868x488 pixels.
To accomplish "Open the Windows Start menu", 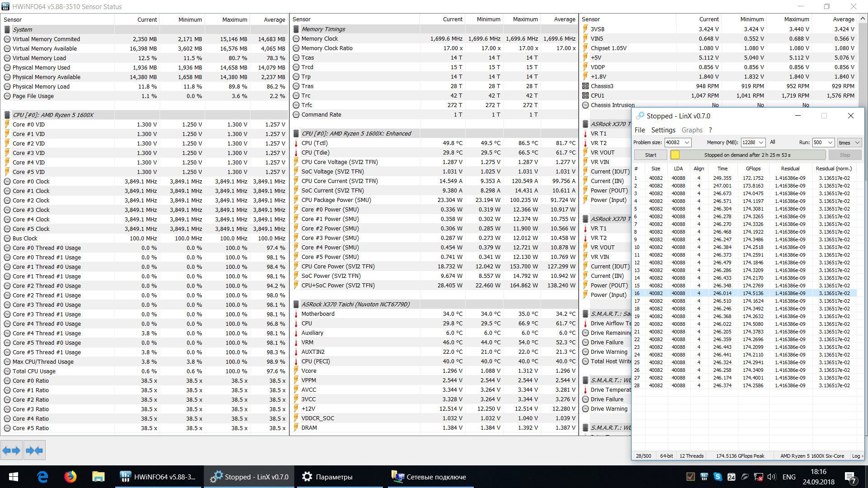I will pyautogui.click(x=14, y=477).
